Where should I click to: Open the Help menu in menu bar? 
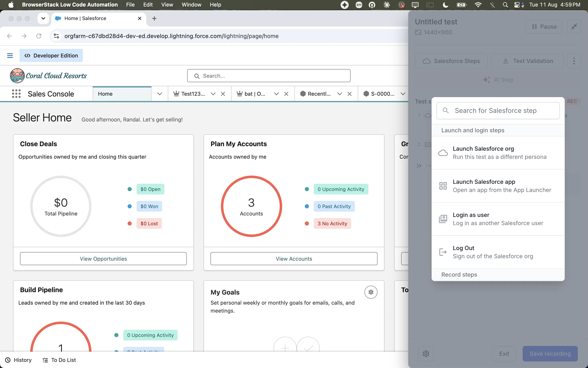click(215, 5)
